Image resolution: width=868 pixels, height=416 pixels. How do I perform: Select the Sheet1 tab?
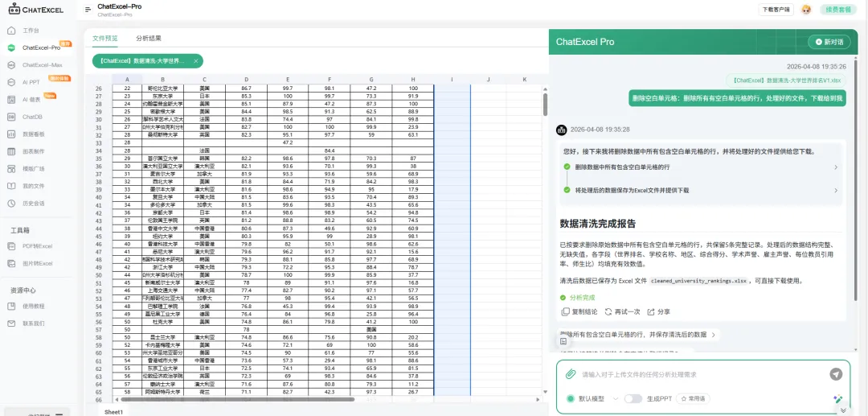coord(113,412)
